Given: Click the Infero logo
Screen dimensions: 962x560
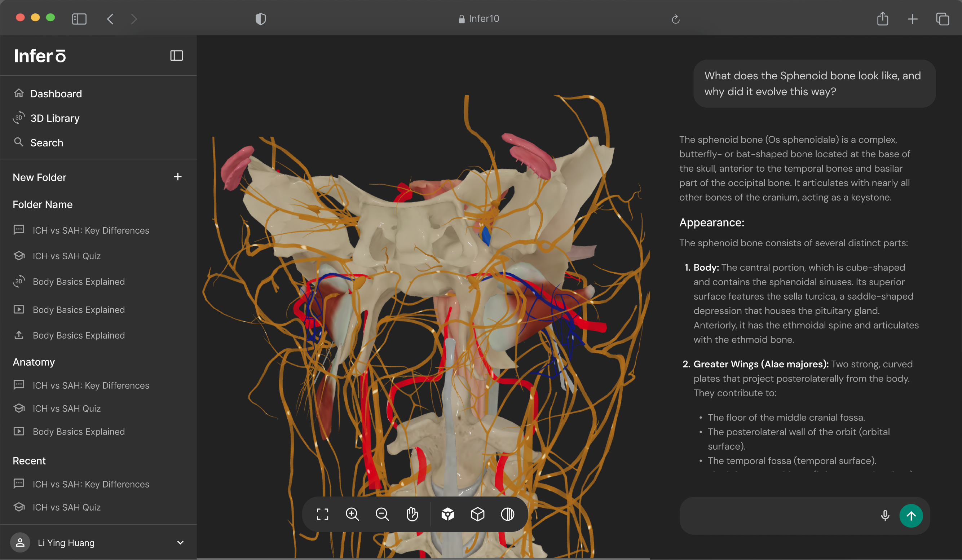Looking at the screenshot, I should point(40,56).
